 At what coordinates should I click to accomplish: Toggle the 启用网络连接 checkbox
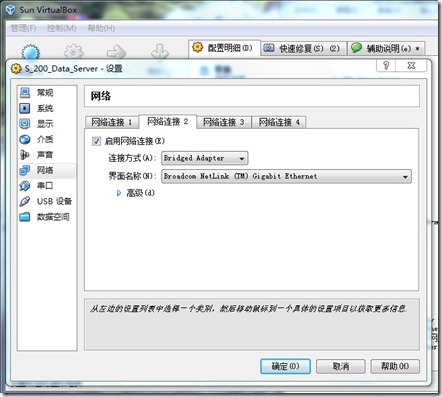(x=96, y=141)
